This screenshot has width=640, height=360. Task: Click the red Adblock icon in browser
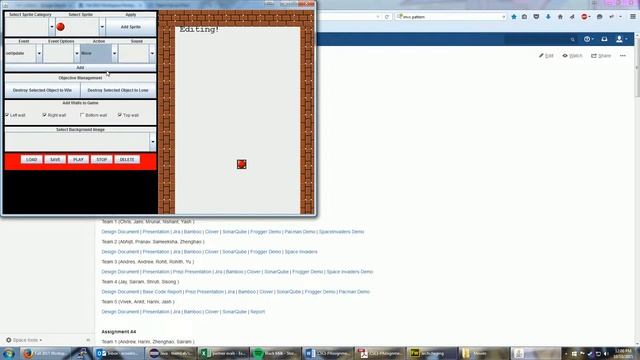pos(584,17)
